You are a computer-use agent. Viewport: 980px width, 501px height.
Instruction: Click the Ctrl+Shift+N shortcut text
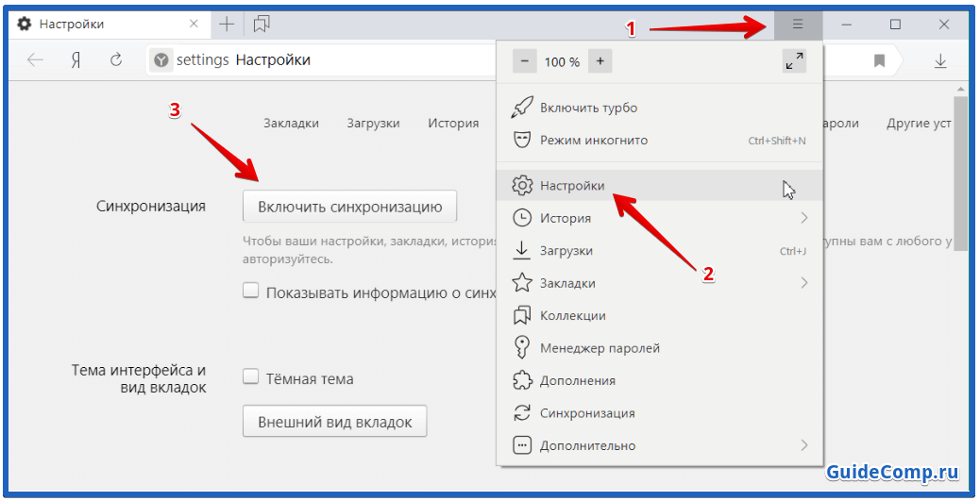pyautogui.click(x=777, y=141)
